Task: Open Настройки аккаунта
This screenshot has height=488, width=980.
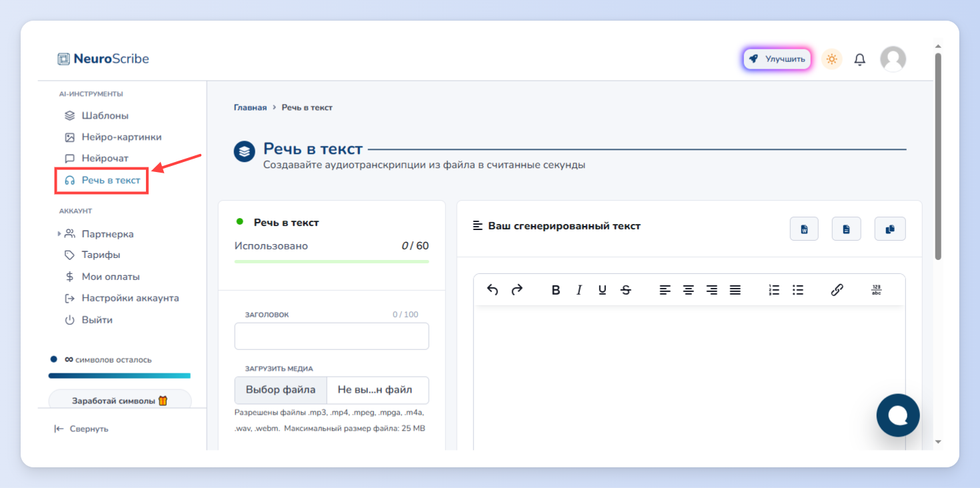Action: pos(122,298)
